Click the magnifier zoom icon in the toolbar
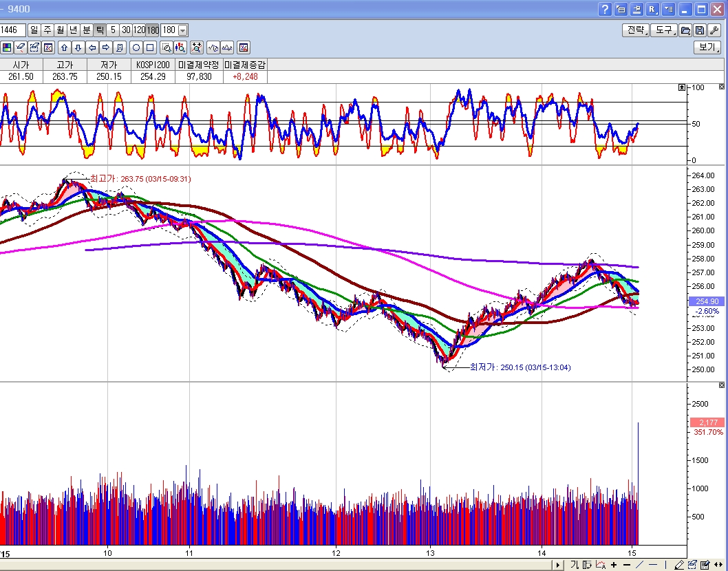 click(166, 47)
